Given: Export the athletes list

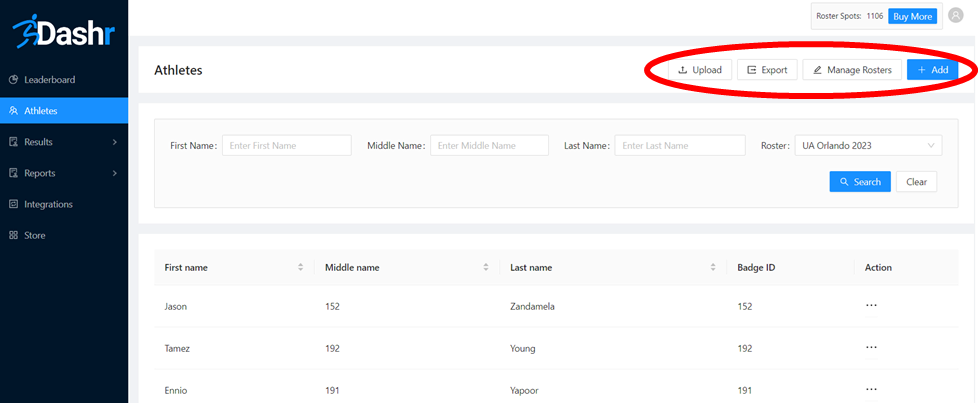Looking at the screenshot, I should pyautogui.click(x=766, y=70).
